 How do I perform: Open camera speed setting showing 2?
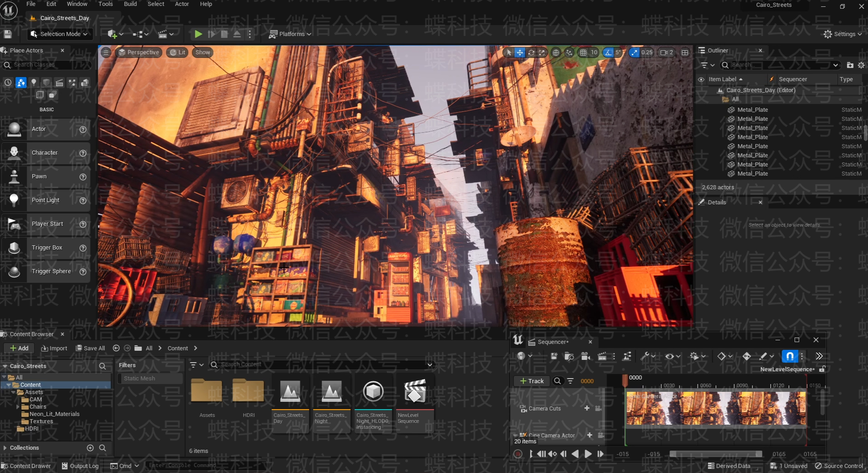click(667, 52)
